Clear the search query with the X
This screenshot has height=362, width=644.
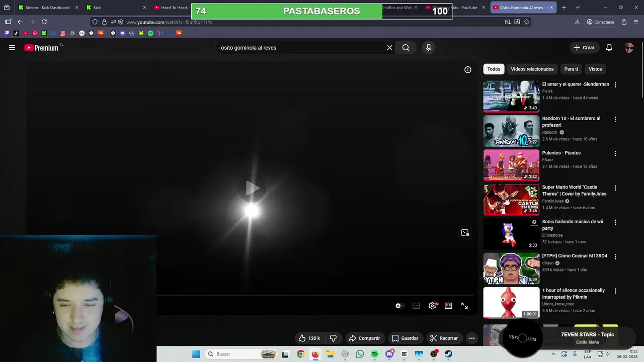pyautogui.click(x=389, y=48)
